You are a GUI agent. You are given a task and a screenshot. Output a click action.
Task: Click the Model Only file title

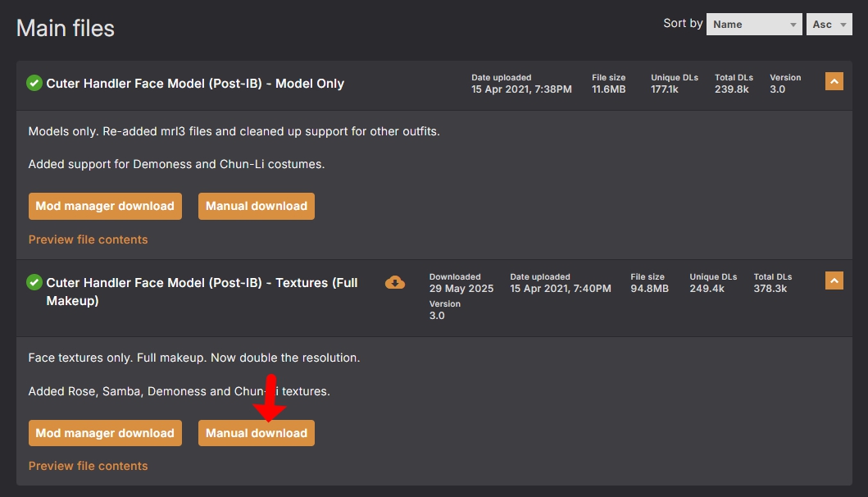[x=195, y=83]
